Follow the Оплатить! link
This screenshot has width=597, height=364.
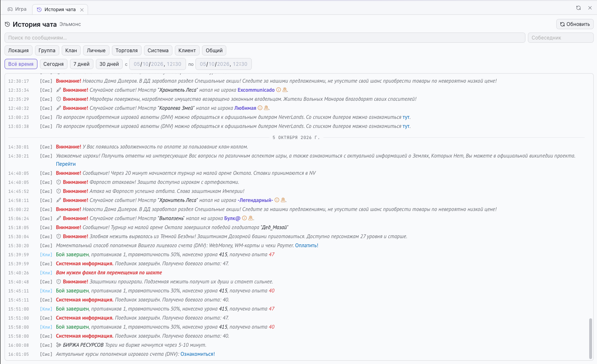click(307, 246)
